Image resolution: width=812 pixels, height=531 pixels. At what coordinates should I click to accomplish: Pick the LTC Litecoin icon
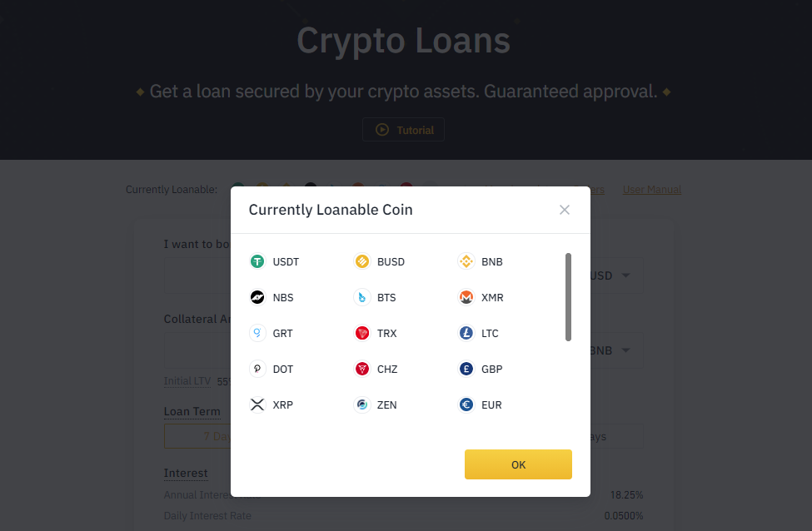pos(466,333)
